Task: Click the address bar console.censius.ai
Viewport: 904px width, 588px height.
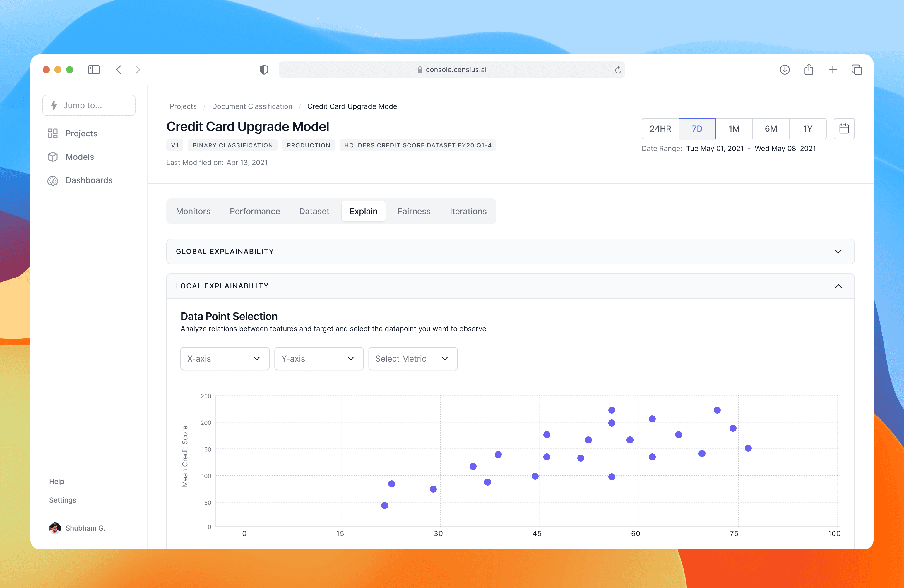Action: tap(452, 69)
